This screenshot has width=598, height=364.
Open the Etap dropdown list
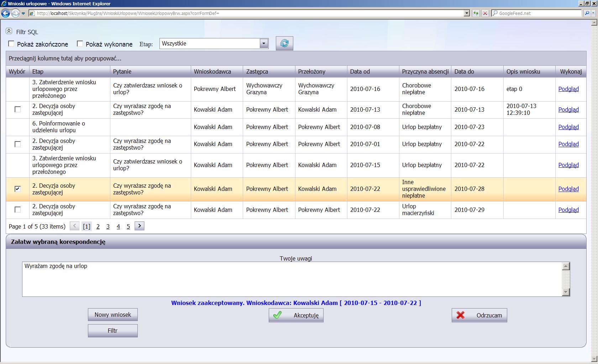point(264,43)
